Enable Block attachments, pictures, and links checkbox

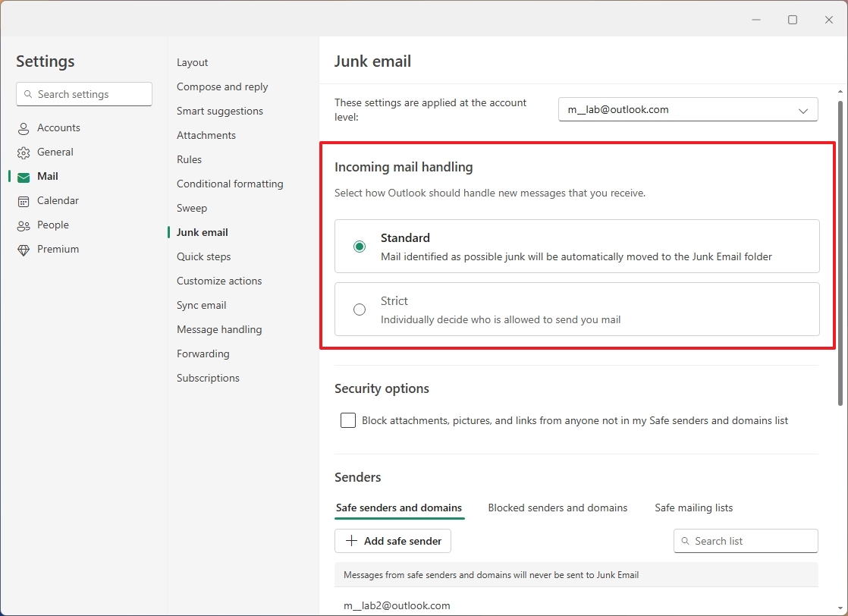click(x=347, y=420)
